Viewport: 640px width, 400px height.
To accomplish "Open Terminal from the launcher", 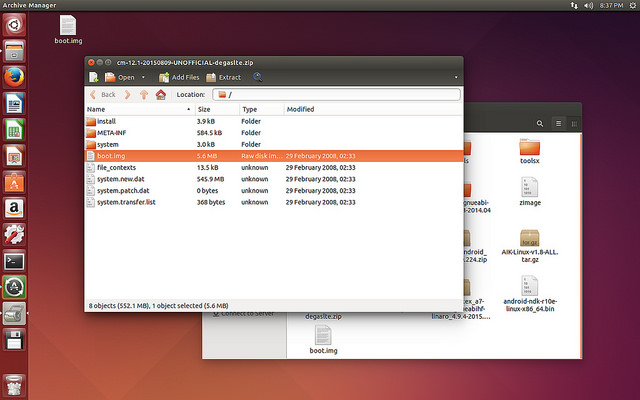I will point(14,260).
